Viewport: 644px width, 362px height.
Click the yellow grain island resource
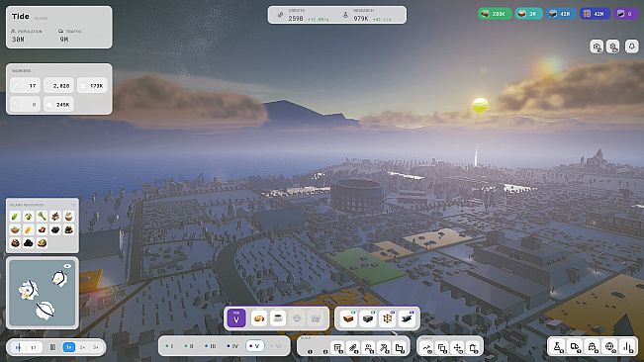coord(29,229)
